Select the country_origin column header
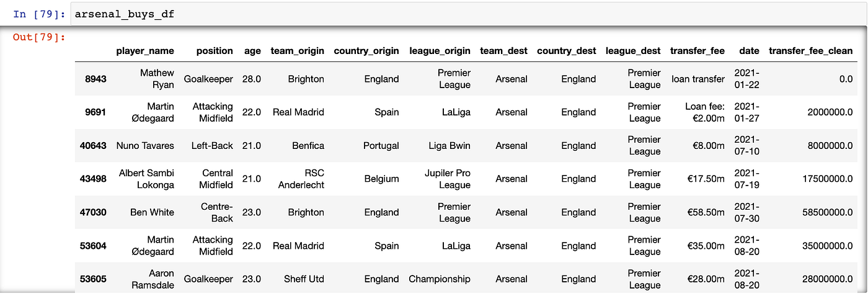Image resolution: width=868 pixels, height=296 pixels. pos(366,51)
